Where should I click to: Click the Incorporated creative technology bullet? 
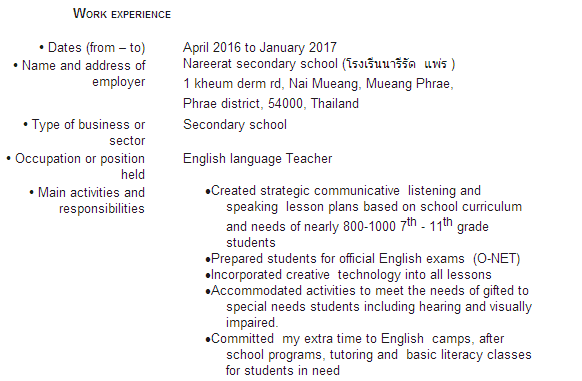pos(349,275)
